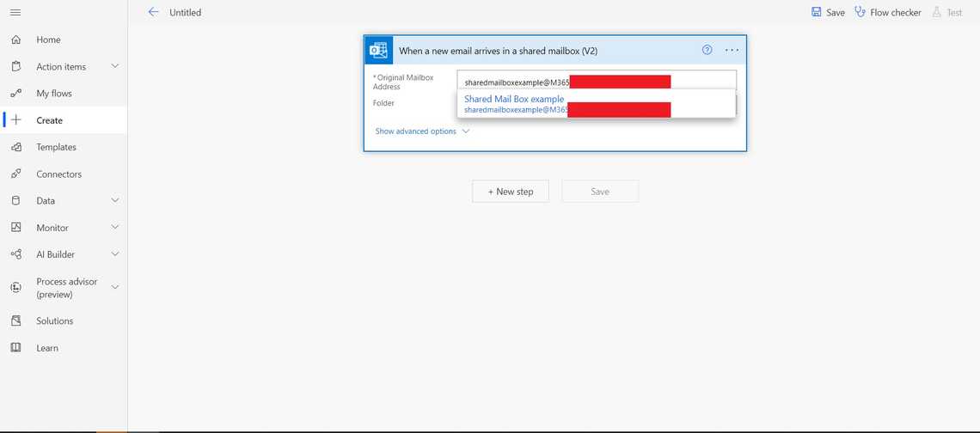Click the Outlook connector icon on trigger
980x433 pixels.
coord(379,51)
